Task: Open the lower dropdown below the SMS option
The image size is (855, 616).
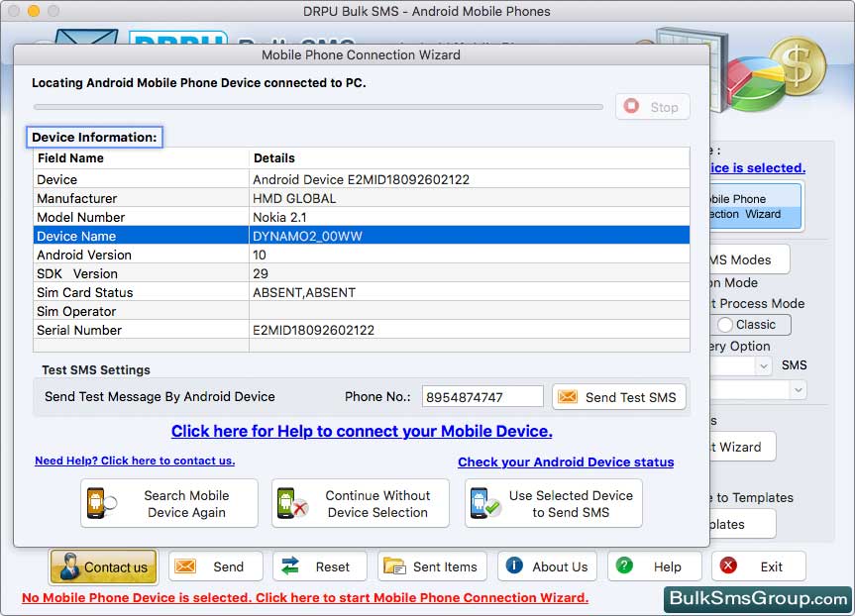Action: [x=799, y=390]
